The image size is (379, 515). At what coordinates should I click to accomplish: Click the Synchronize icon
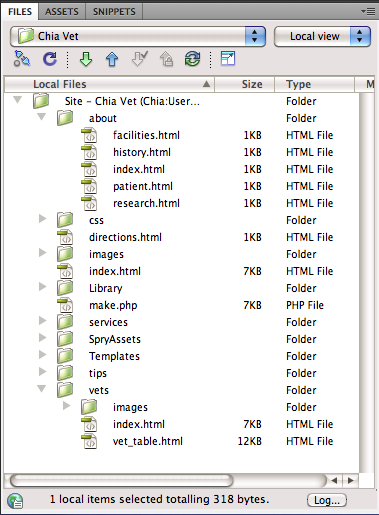[192, 59]
